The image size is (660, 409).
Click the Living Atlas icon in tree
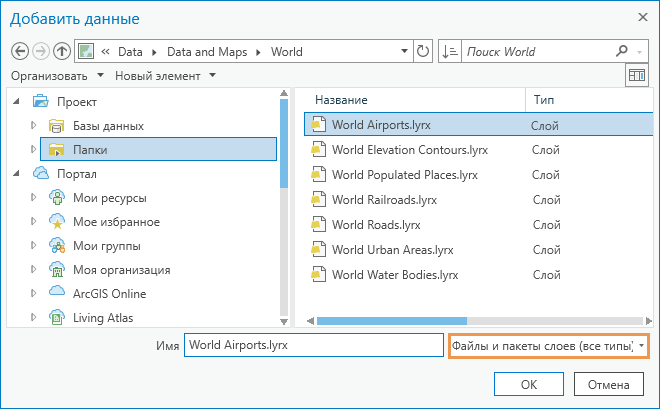tap(57, 318)
